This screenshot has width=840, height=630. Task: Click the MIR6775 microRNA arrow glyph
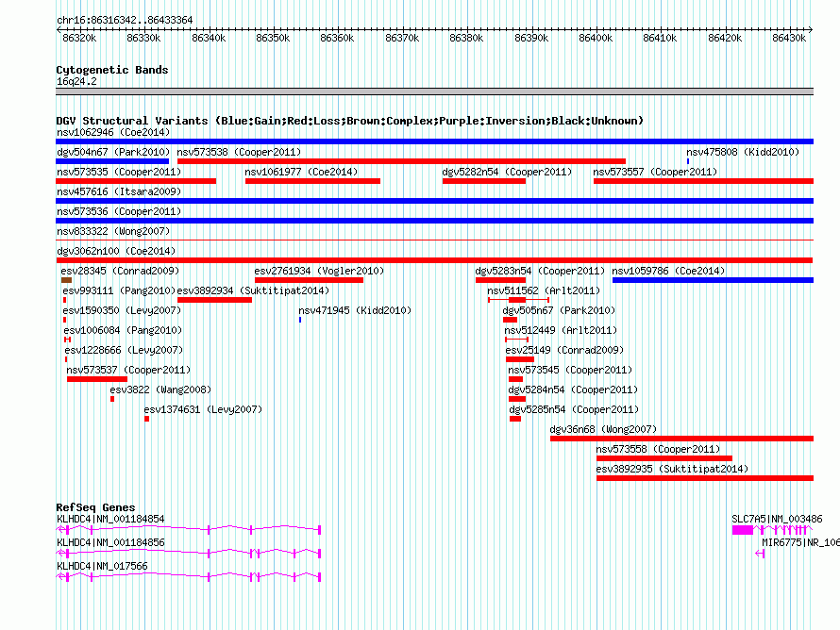pos(760,554)
